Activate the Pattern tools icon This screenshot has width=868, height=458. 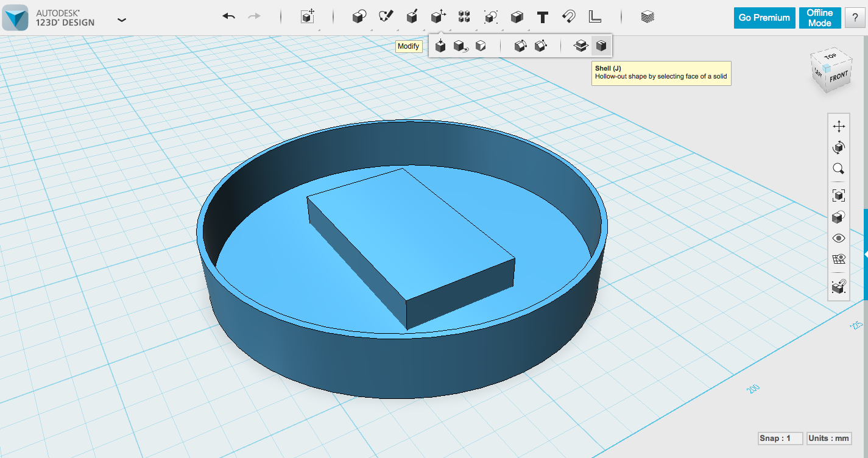pos(464,17)
